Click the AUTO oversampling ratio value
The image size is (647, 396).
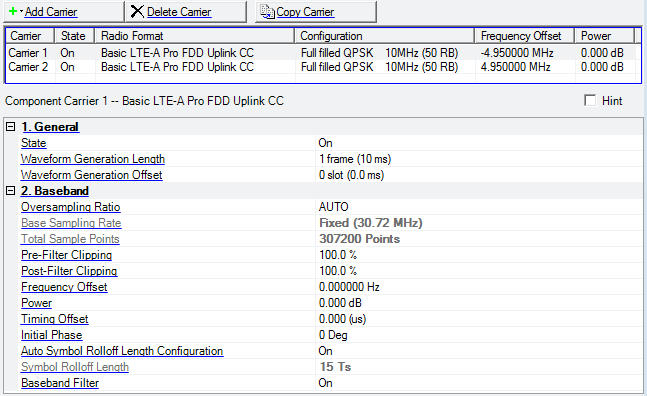(333, 207)
